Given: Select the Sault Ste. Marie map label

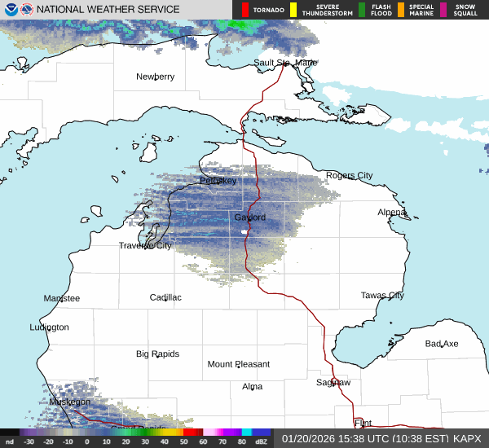Looking at the screenshot, I should tap(284, 63).
